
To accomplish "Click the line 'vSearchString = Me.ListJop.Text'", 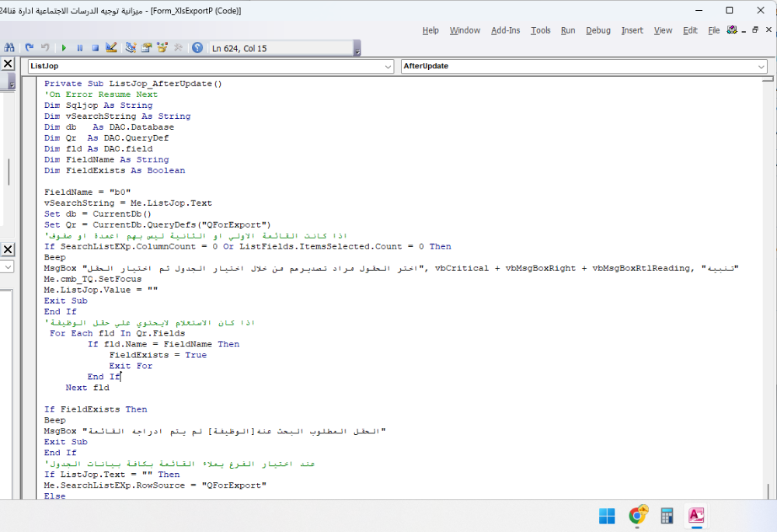I will point(128,203).
